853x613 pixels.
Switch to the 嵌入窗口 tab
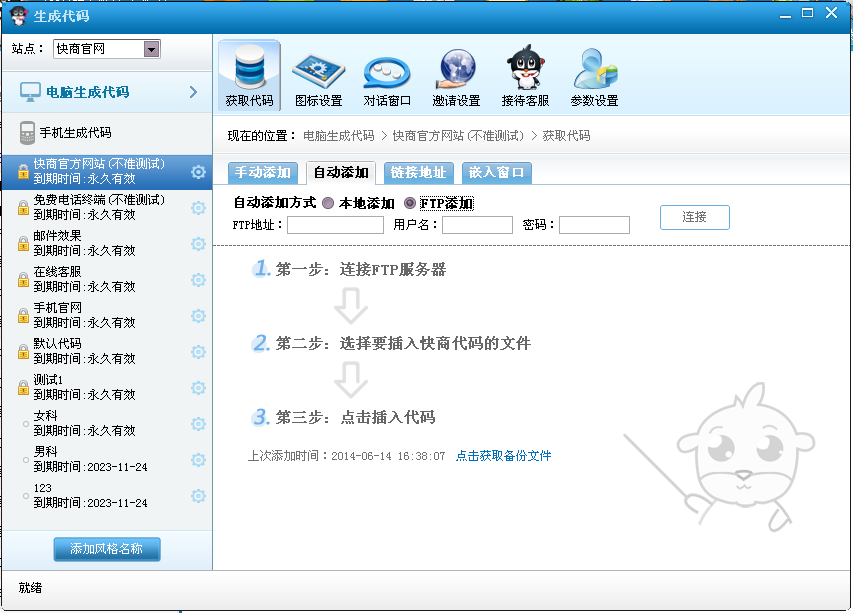tap(496, 173)
